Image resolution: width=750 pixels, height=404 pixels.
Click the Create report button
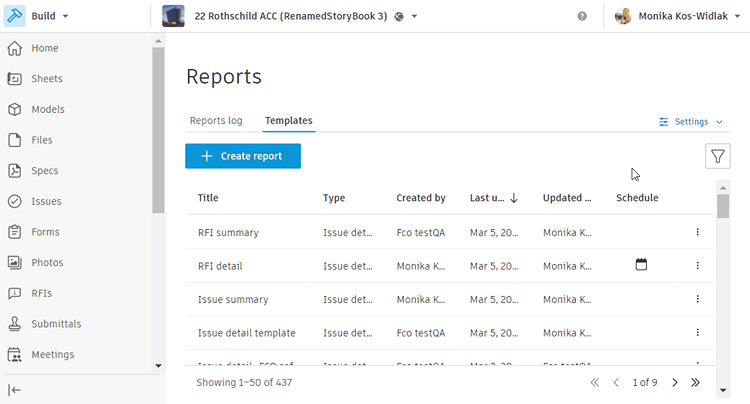click(x=243, y=156)
